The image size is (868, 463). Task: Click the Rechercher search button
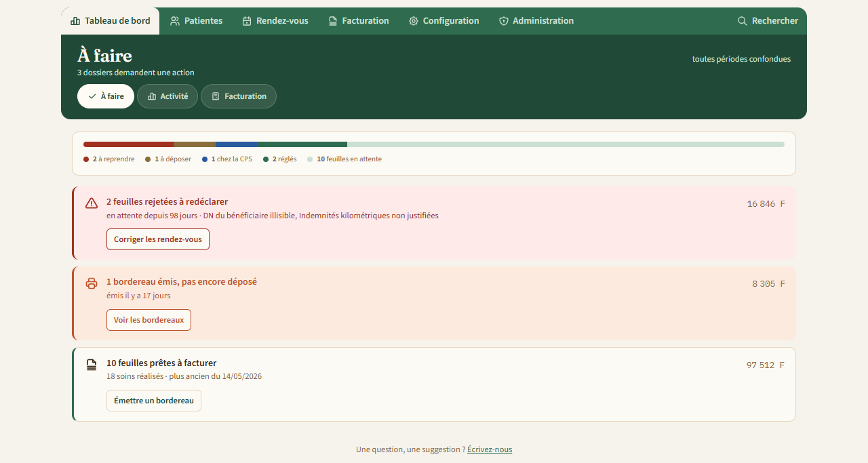[768, 21]
